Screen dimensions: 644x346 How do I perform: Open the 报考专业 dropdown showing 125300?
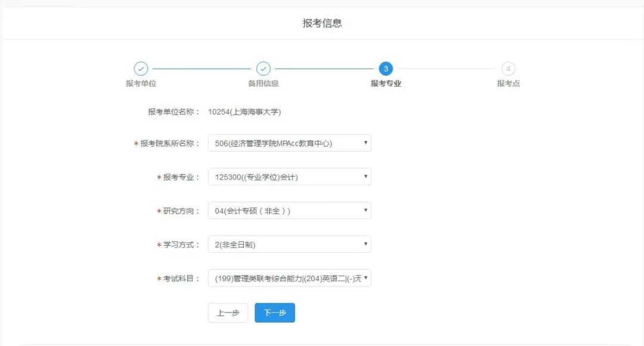[x=289, y=177]
